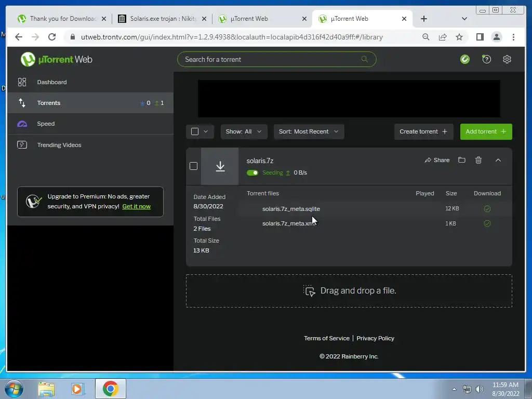The height and width of the screenshot is (399, 532).
Task: Click the site padlock icon
Action: tap(72, 37)
